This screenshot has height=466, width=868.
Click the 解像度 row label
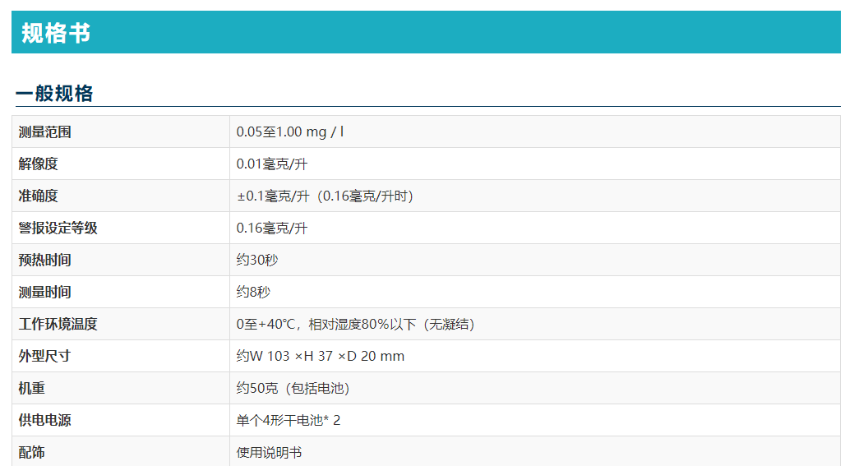point(38,164)
